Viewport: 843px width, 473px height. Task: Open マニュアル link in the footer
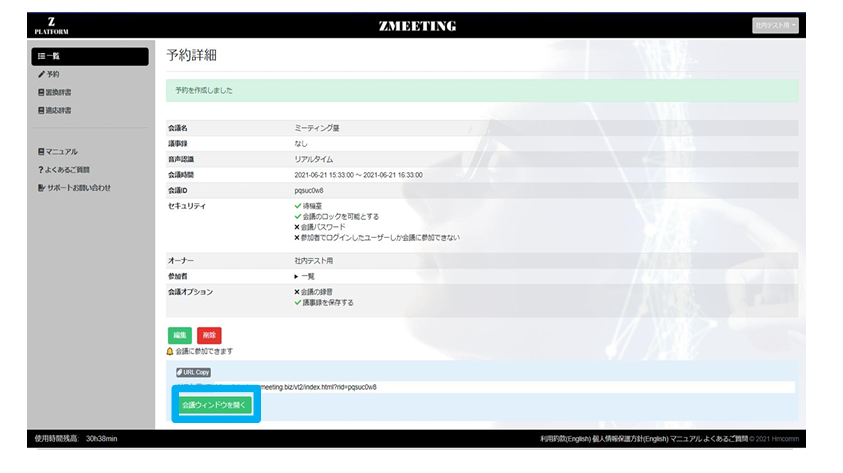click(685, 439)
